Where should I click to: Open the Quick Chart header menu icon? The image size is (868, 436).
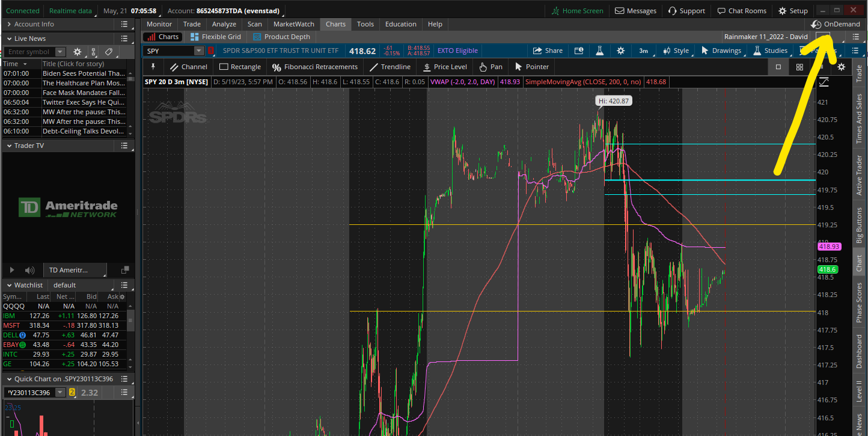point(124,379)
